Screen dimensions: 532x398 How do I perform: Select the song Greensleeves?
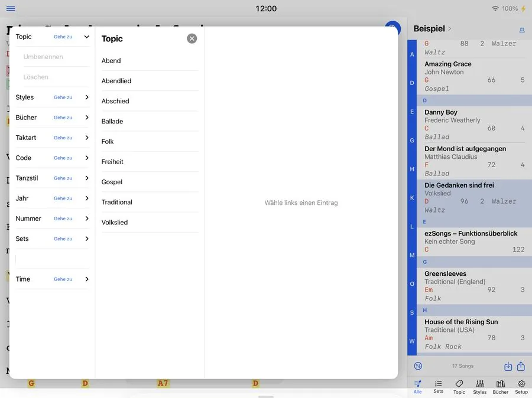pyautogui.click(x=474, y=286)
